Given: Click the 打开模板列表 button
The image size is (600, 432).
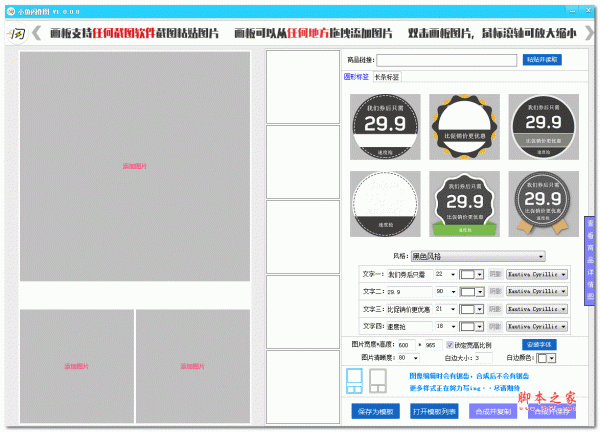Looking at the screenshot, I should pyautogui.click(x=434, y=411).
